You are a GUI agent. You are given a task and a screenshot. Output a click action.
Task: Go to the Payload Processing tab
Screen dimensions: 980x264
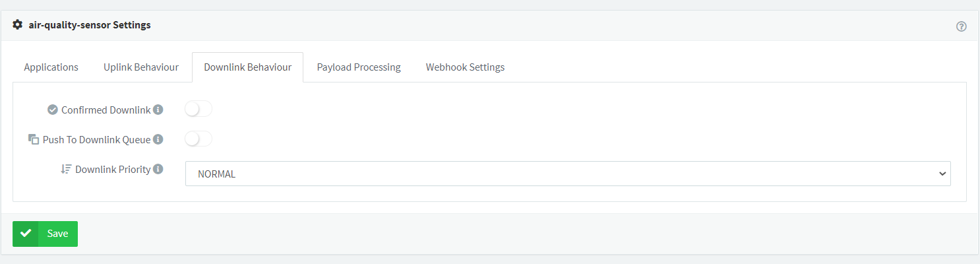pos(359,67)
